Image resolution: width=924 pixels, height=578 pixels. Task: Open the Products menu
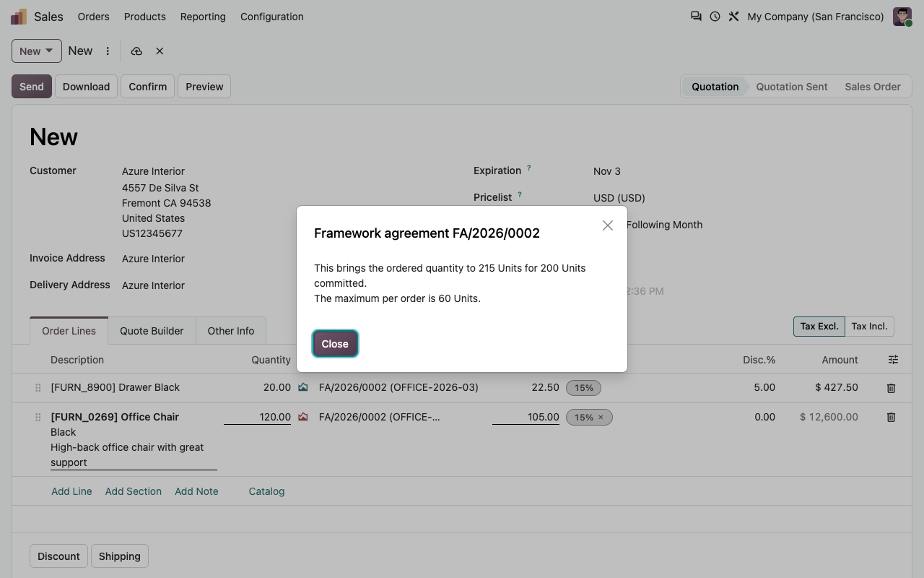pyautogui.click(x=145, y=17)
